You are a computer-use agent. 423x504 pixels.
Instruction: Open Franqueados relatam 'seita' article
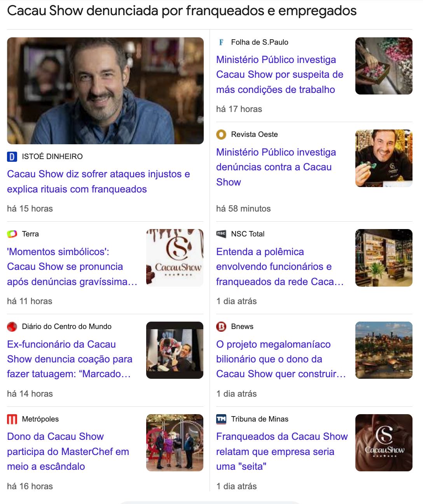point(281,451)
